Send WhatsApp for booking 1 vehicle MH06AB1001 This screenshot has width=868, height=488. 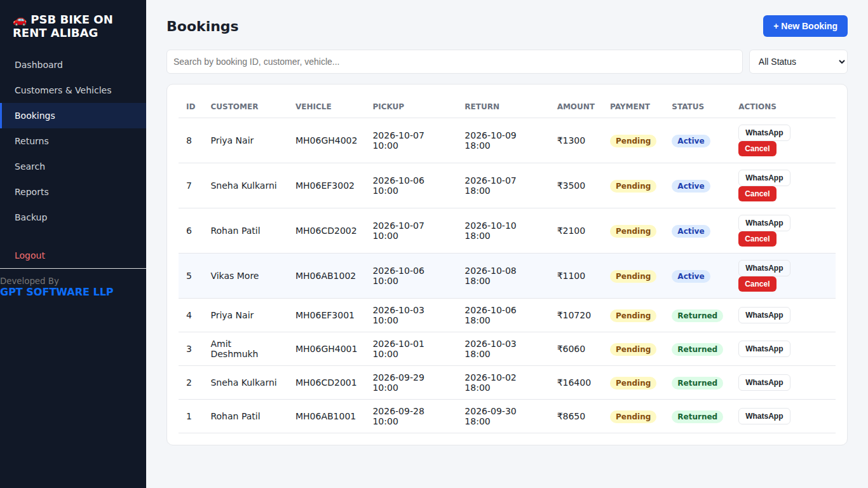(764, 416)
